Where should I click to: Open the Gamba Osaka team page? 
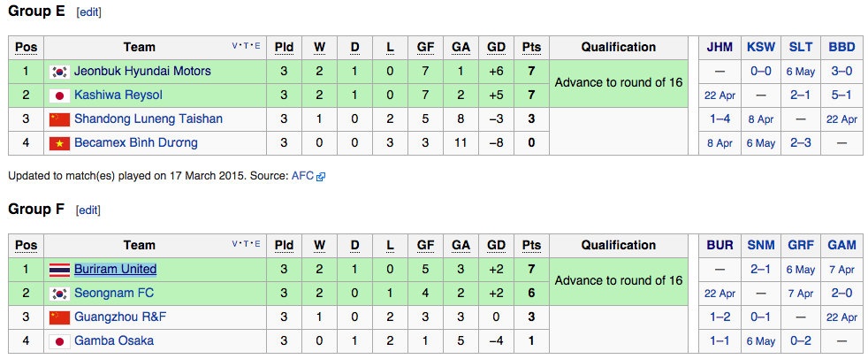click(x=114, y=341)
